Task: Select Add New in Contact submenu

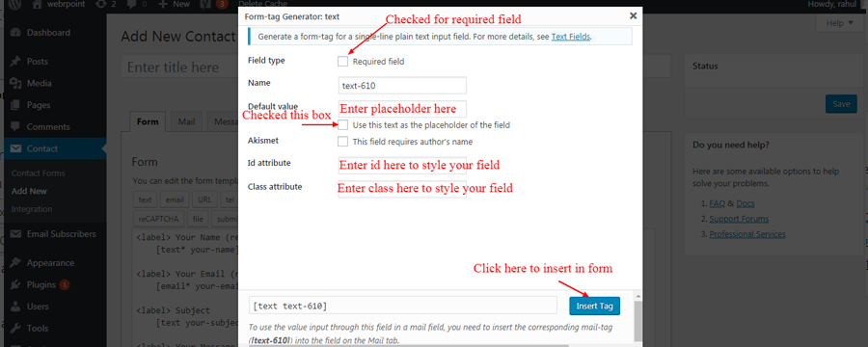Action: point(29,191)
